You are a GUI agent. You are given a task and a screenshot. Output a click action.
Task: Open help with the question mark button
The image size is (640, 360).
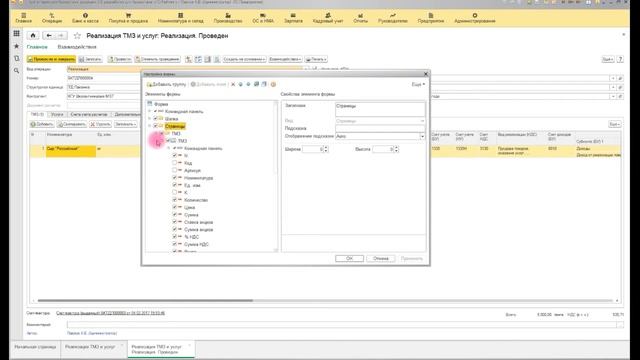(x=620, y=59)
